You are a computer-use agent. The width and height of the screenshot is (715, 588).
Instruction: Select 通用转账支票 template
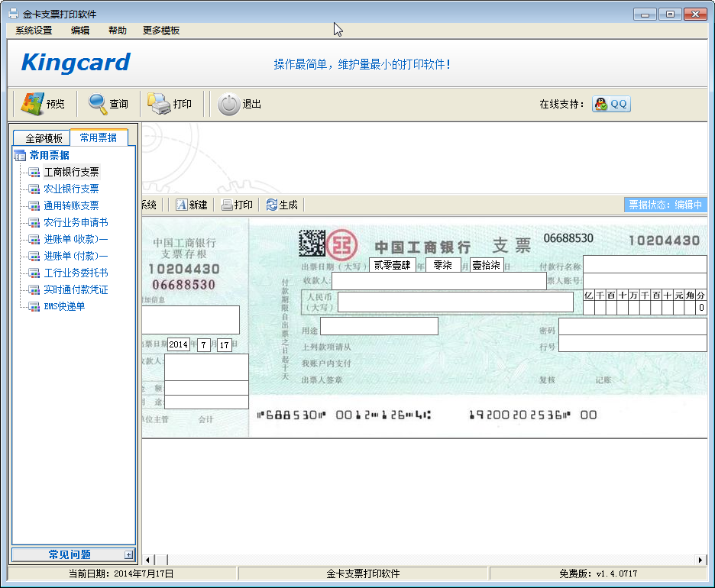[71, 205]
